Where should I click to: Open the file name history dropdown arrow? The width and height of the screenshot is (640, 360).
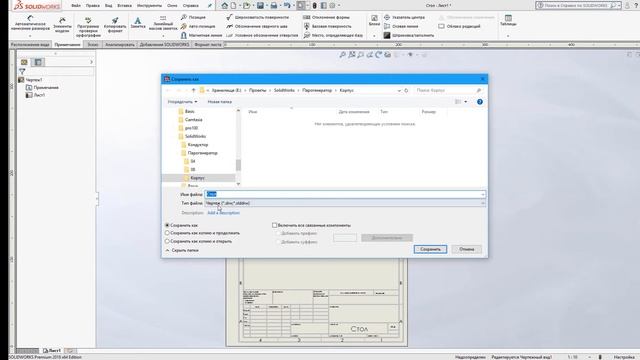(x=482, y=194)
